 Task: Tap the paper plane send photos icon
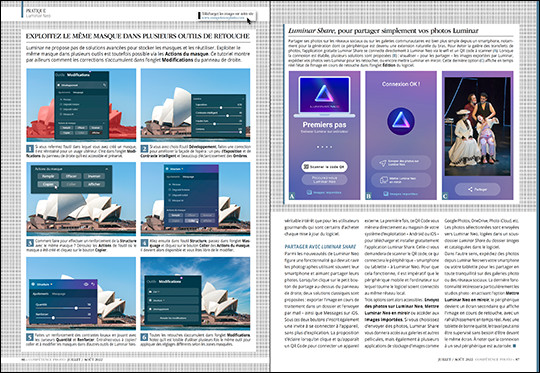pyautogui.click(x=383, y=163)
